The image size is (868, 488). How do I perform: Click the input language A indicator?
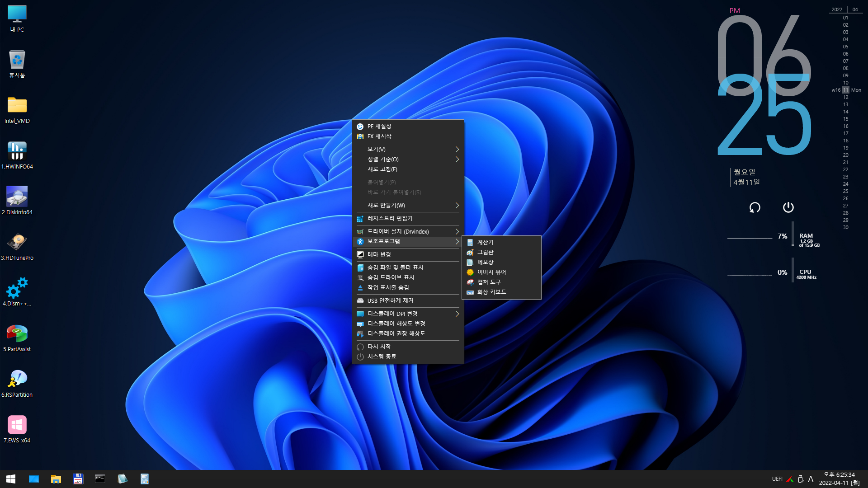pos(811,479)
